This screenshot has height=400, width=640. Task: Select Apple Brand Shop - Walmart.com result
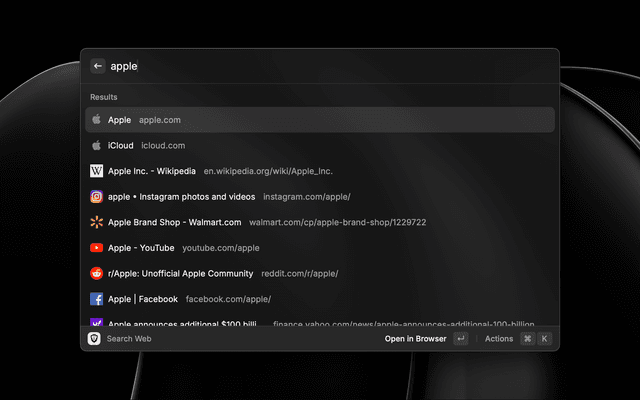(x=320, y=222)
